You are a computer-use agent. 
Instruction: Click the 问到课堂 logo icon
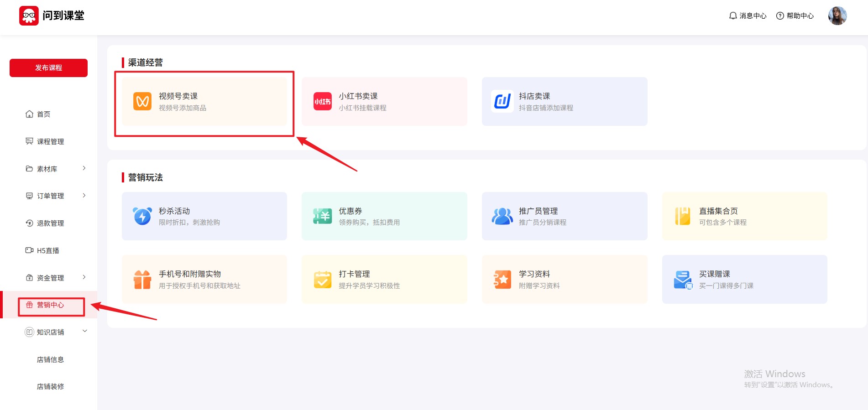click(29, 16)
